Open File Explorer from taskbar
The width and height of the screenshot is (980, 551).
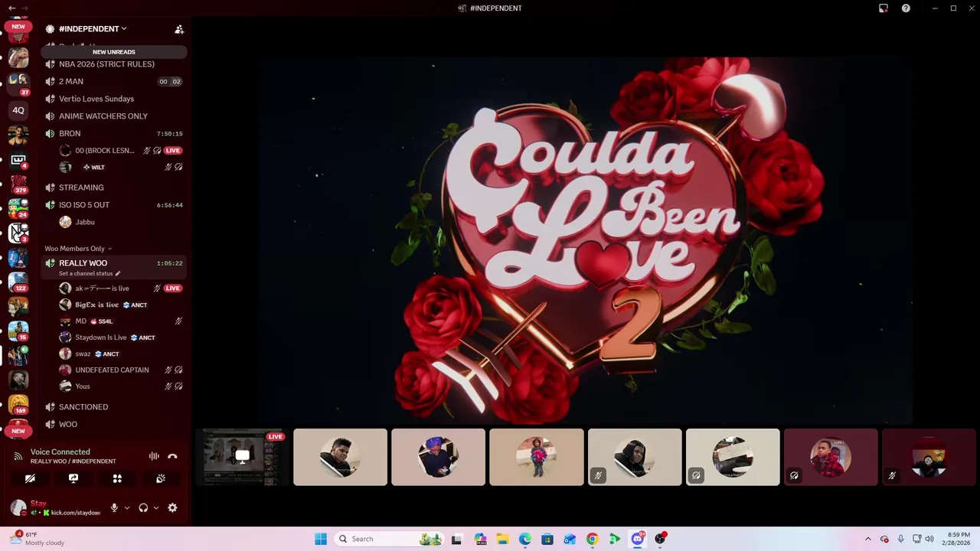click(x=502, y=539)
